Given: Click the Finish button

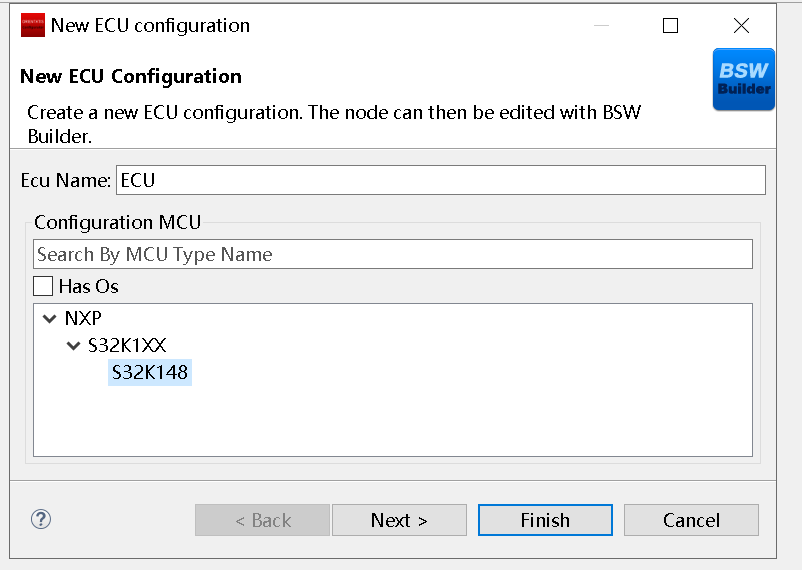Looking at the screenshot, I should point(545,520).
